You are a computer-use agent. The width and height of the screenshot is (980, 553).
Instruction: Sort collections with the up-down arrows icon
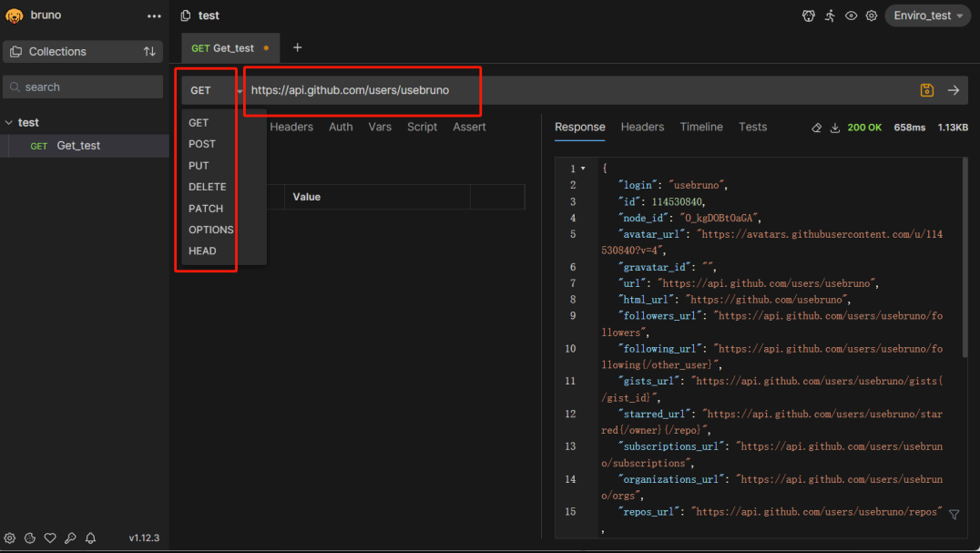pos(149,52)
